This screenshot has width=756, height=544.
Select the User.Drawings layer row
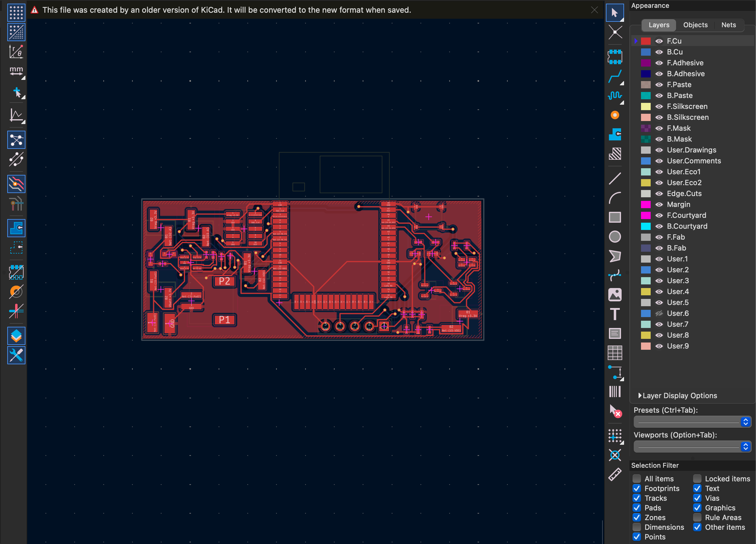(x=693, y=150)
